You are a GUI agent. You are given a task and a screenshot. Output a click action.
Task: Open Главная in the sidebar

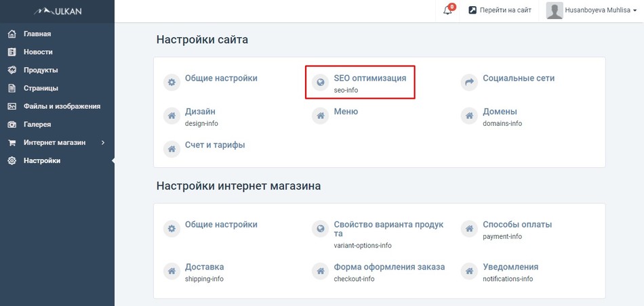click(x=37, y=34)
